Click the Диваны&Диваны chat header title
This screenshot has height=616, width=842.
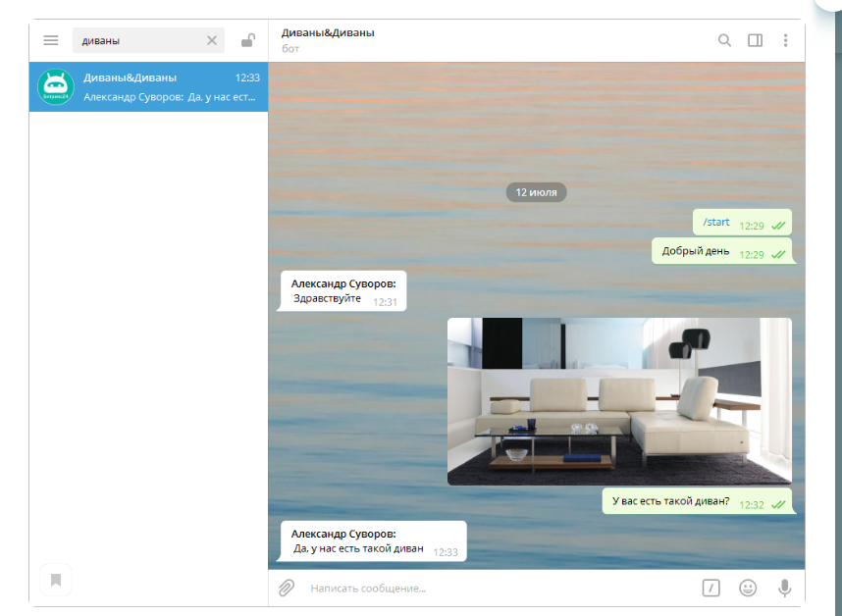(328, 32)
